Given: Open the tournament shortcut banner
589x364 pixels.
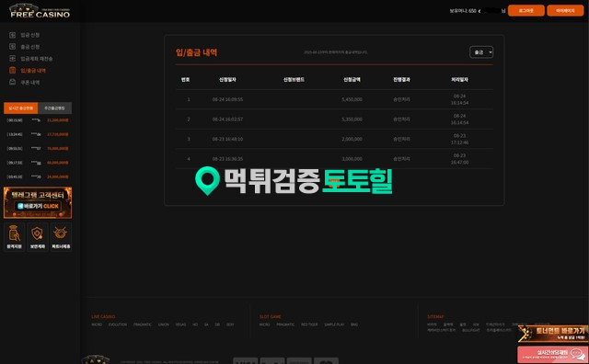Looking at the screenshot, I should click(553, 334).
